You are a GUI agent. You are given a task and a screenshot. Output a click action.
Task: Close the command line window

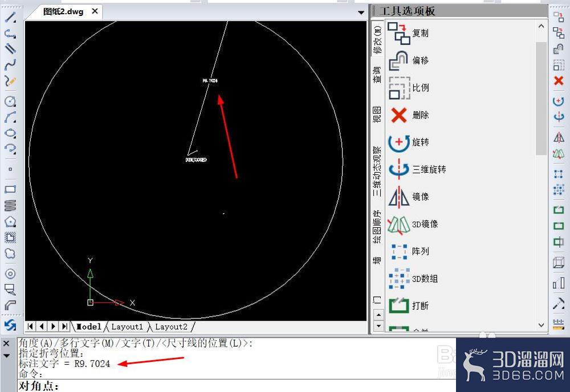pos(6,344)
